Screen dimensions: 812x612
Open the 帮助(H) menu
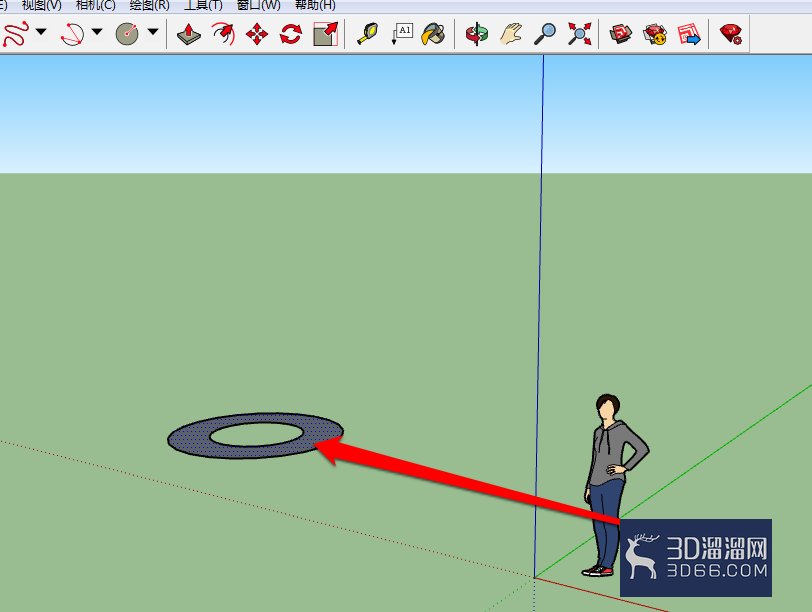pyautogui.click(x=315, y=5)
